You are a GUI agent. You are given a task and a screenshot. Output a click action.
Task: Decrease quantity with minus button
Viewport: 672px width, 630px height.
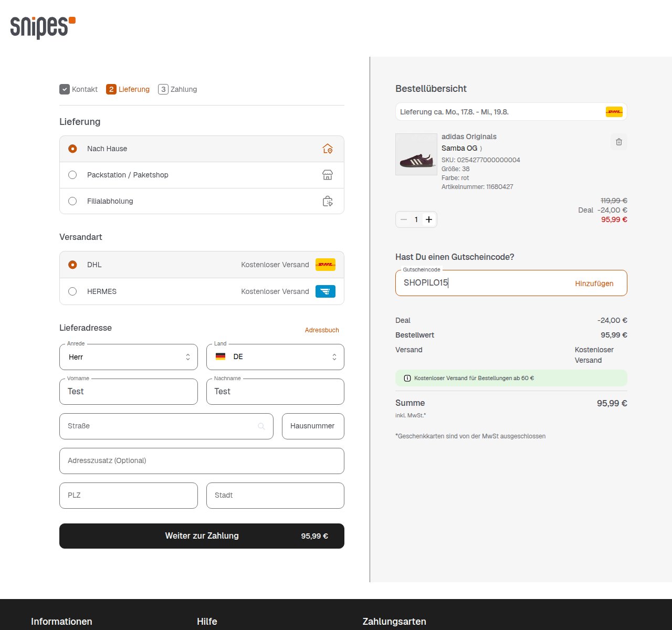[x=404, y=219]
